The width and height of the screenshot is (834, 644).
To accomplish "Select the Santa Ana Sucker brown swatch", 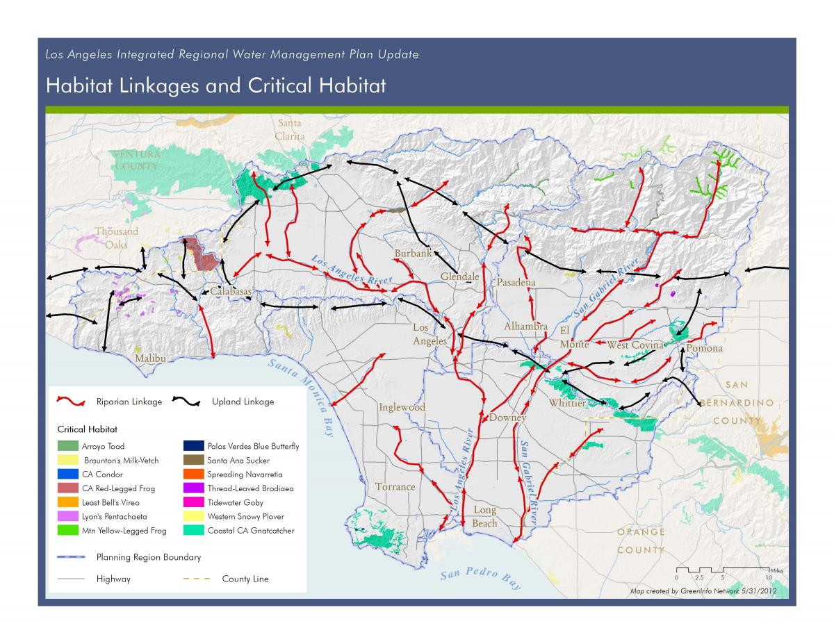I will pyautogui.click(x=193, y=460).
